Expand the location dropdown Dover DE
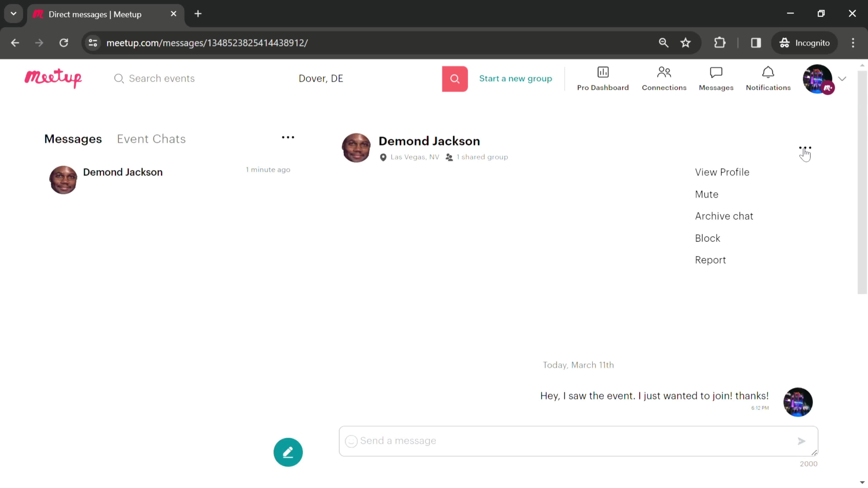Viewport: 868px width, 488px height. 321,78
